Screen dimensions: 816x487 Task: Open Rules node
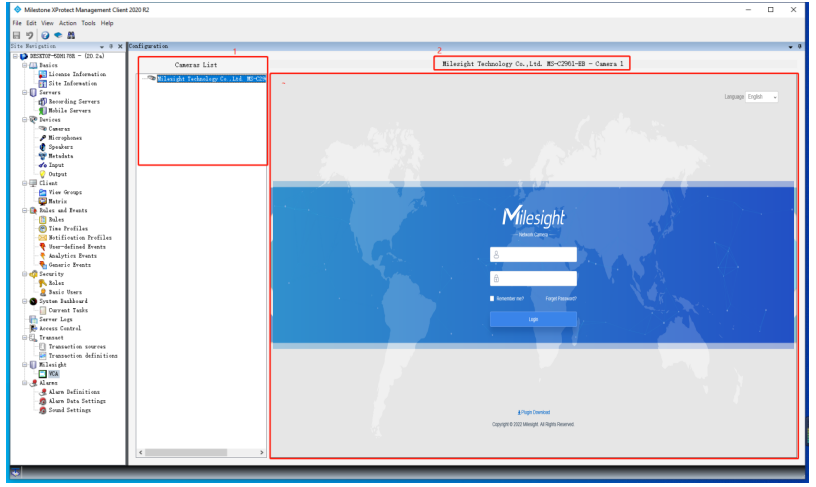click(x=56, y=220)
